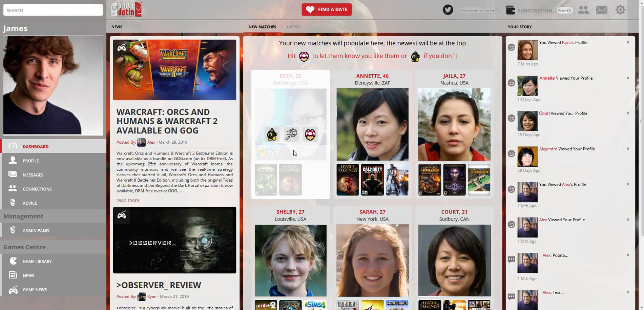Click the Find a Date button

[x=327, y=9]
